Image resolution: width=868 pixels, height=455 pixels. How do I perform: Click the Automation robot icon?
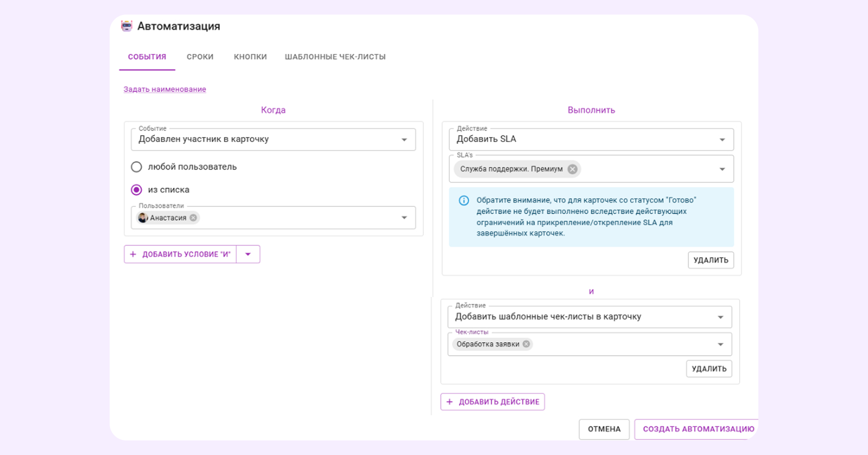pyautogui.click(x=126, y=26)
